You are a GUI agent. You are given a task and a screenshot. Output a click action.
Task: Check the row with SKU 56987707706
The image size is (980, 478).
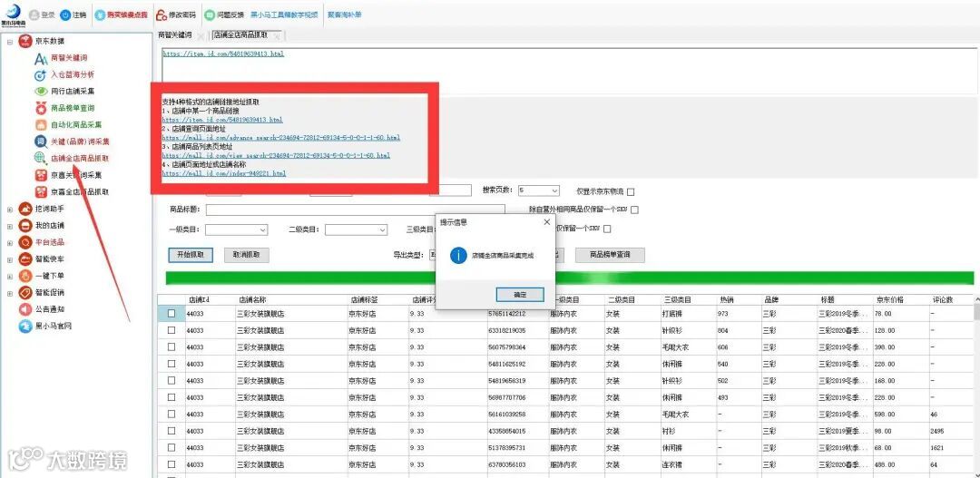(x=171, y=397)
